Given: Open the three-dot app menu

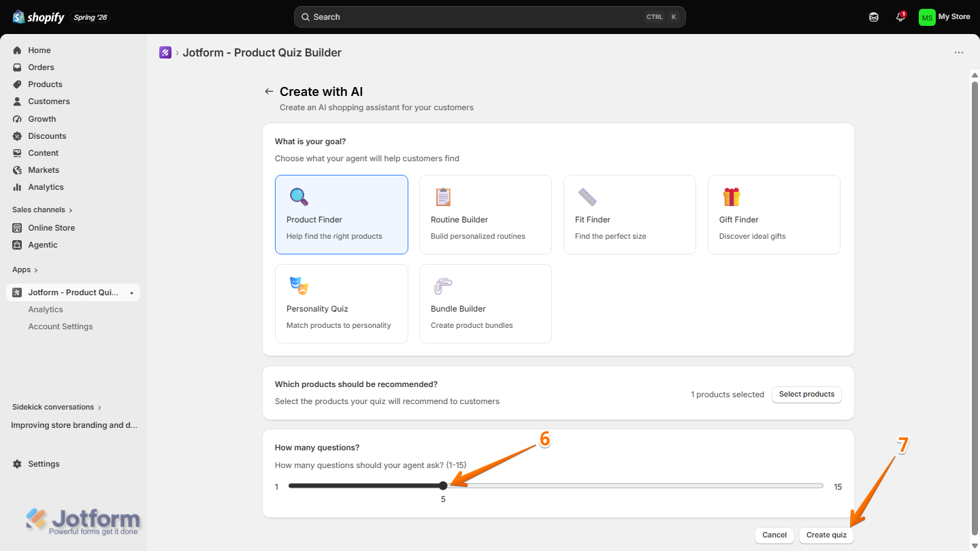Looking at the screenshot, I should tap(959, 52).
